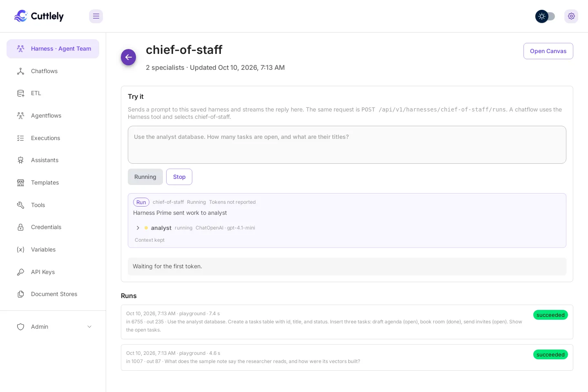Click the chief-of-staff page title
Viewport: 588px width, 392px height.
click(x=184, y=50)
